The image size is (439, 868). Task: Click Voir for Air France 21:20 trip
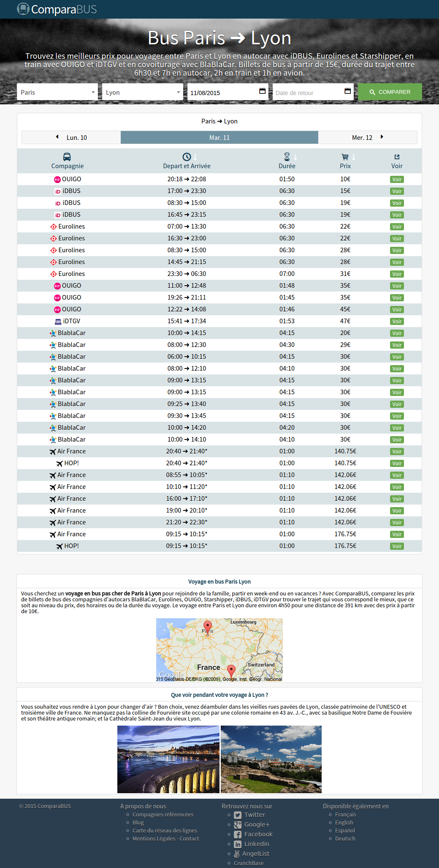[x=397, y=523]
